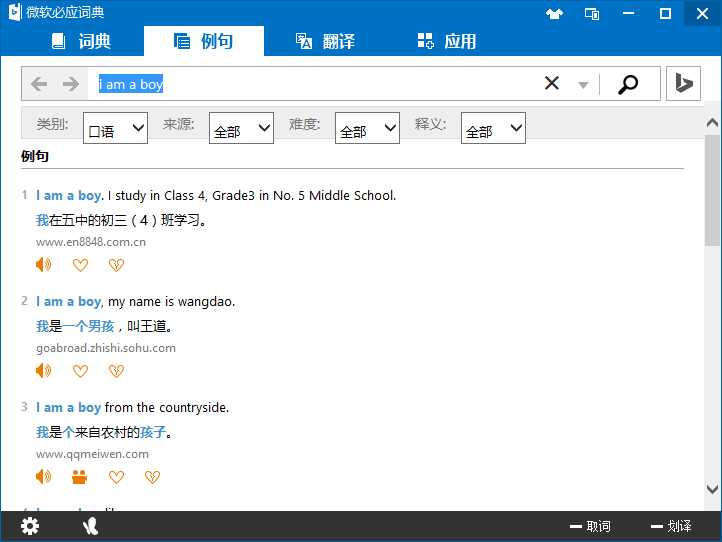Open the 释义 dropdown
This screenshot has height=542, width=722.
493,128
